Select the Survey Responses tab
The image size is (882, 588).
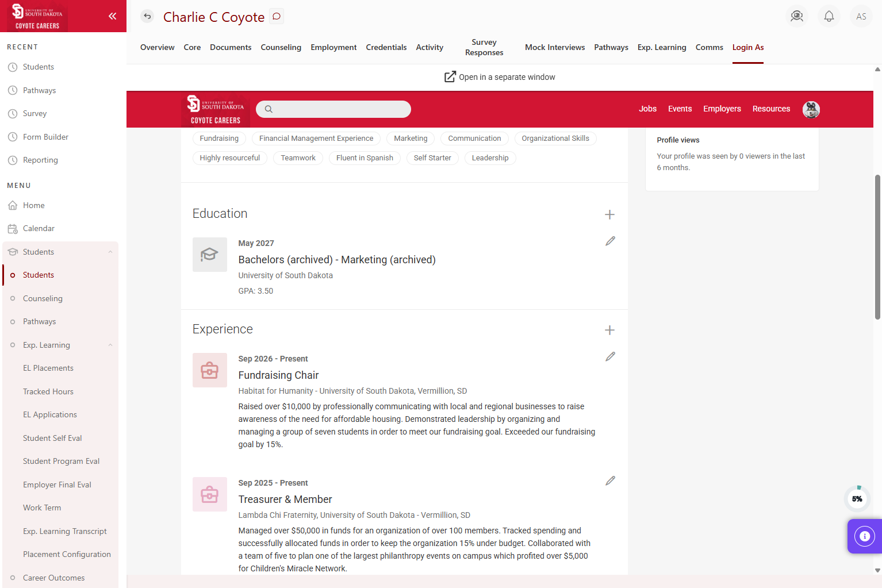(484, 47)
